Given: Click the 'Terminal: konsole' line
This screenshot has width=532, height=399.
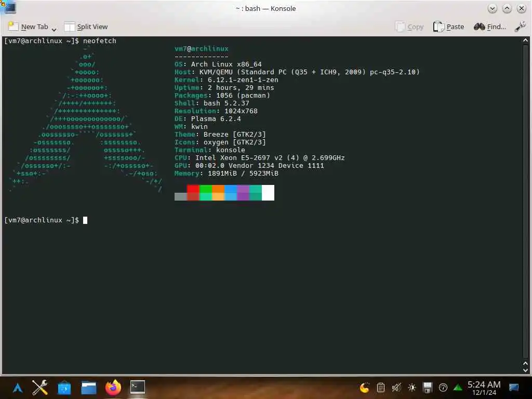Looking at the screenshot, I should [x=210, y=150].
